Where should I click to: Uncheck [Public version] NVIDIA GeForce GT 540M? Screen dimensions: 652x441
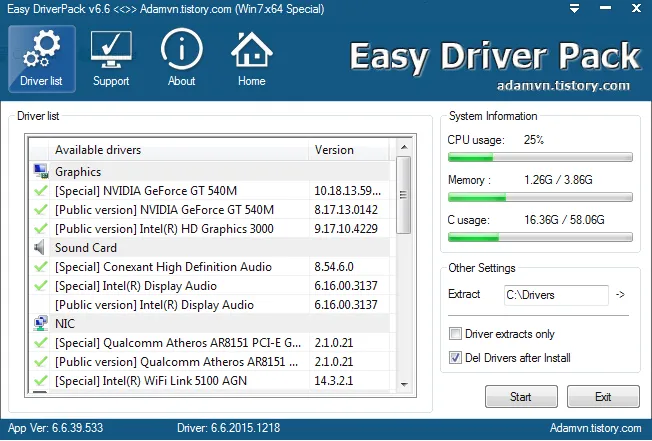click(40, 209)
